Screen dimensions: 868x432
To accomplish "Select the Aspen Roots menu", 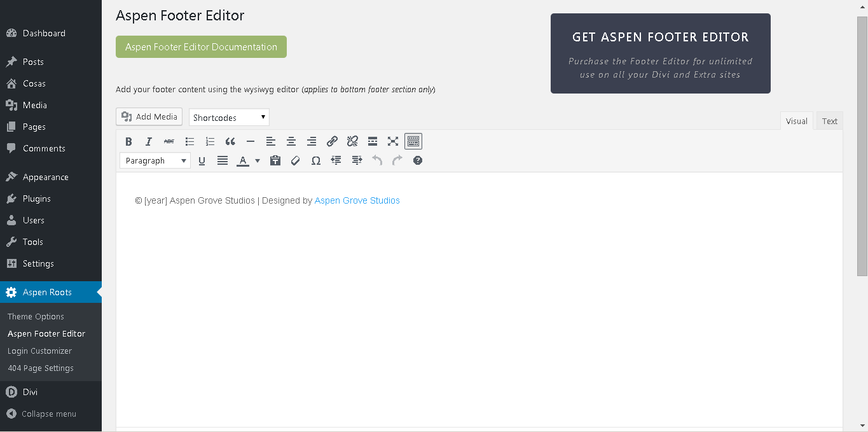I will tap(51, 292).
